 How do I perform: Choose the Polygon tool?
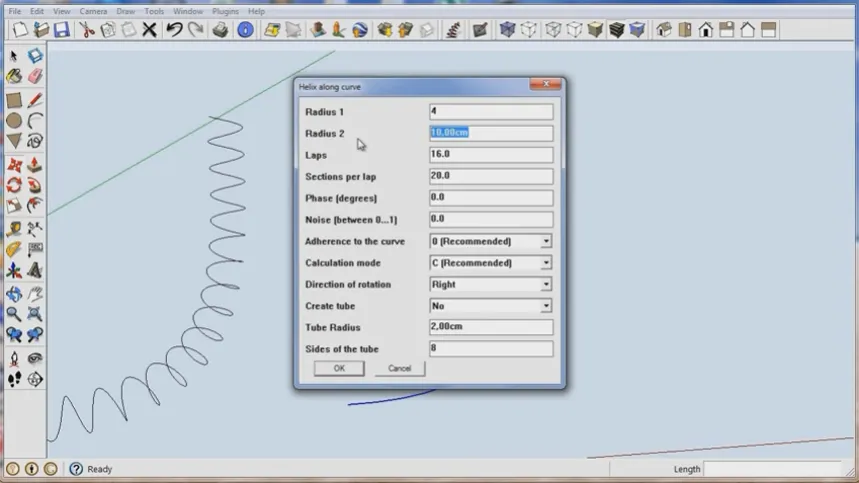[x=14, y=141]
